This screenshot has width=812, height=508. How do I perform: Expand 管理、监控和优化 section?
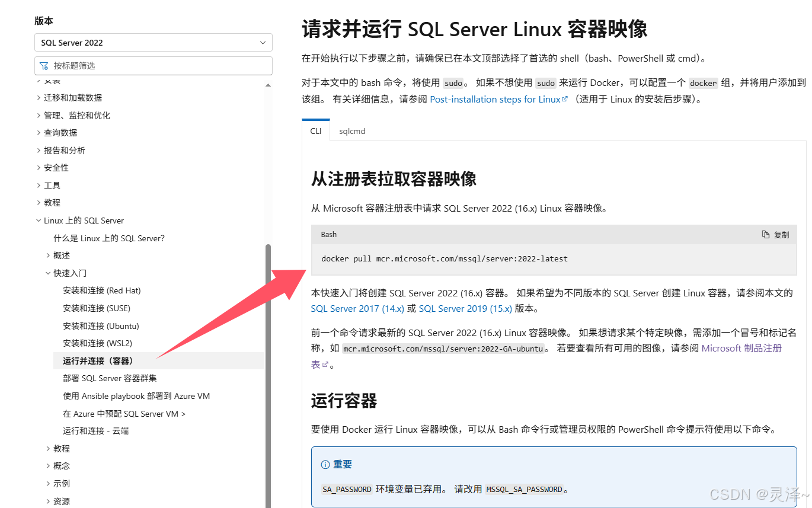(77, 116)
